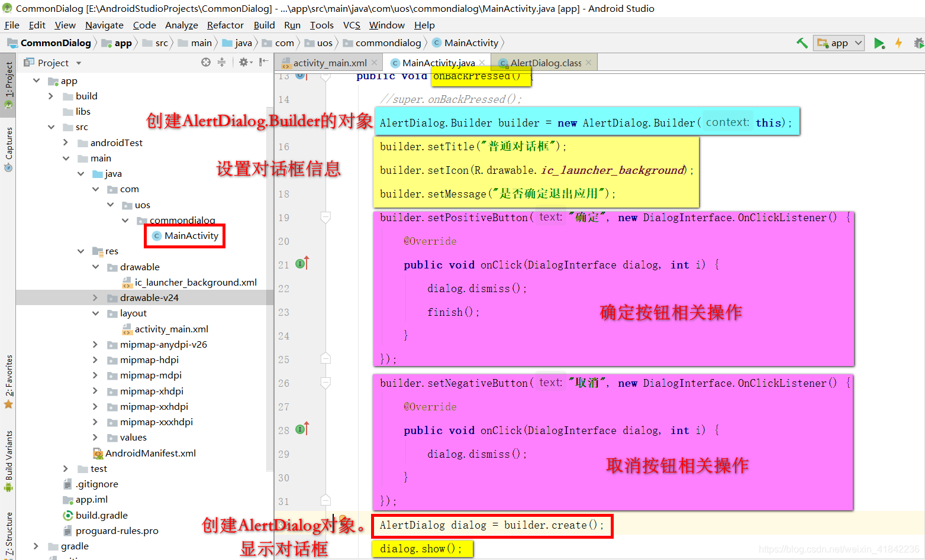Screen dimensions: 925x560
Task: Open the File menu
Action: [x=12, y=25]
